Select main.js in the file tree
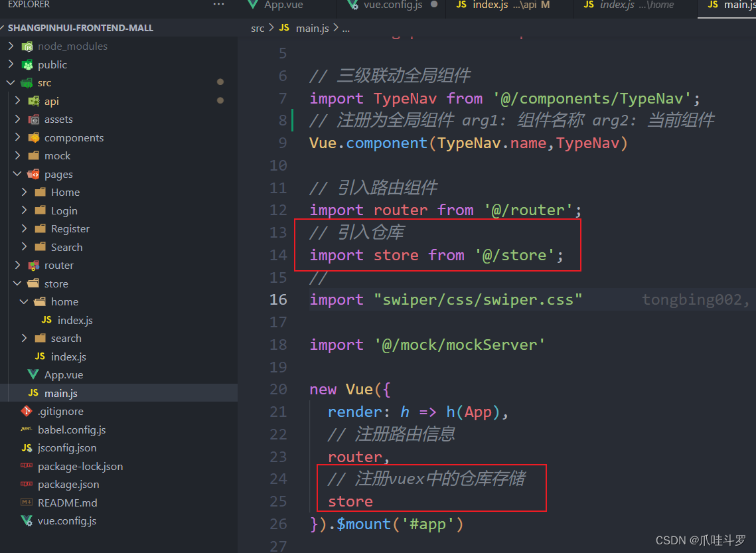This screenshot has width=756, height=553. click(61, 394)
